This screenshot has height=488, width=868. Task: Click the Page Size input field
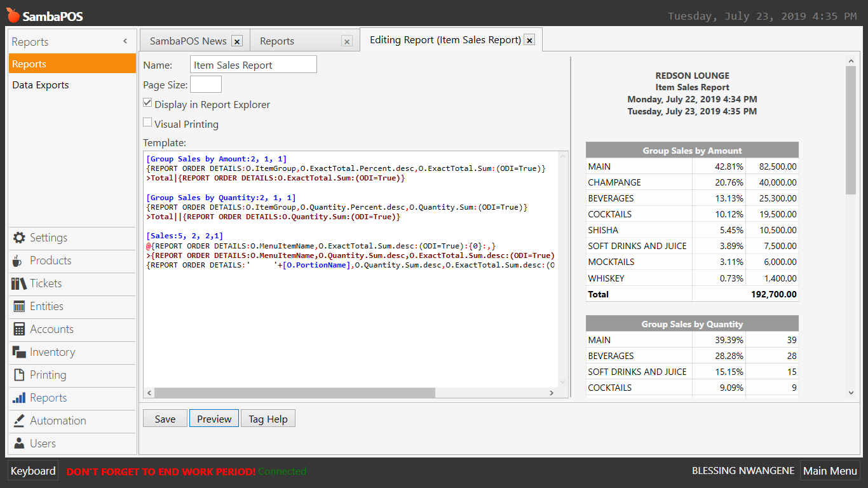click(206, 85)
